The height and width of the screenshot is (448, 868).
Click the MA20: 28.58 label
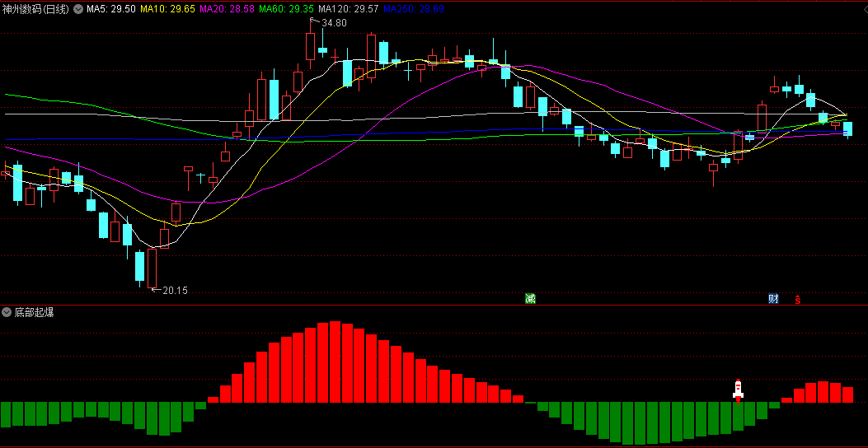pyautogui.click(x=227, y=9)
